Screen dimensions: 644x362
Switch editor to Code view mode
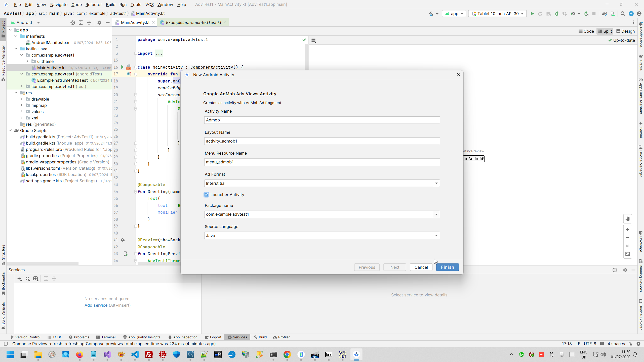586,31
